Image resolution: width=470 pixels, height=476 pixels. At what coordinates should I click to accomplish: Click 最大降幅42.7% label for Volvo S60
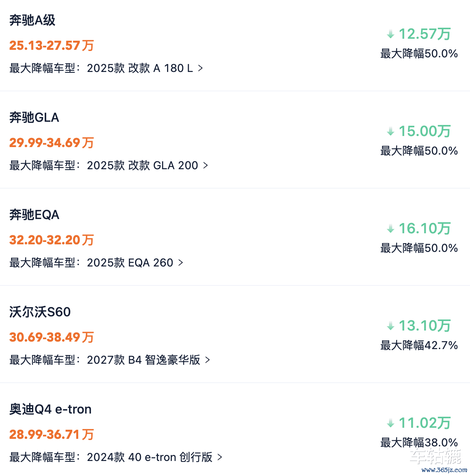419,345
